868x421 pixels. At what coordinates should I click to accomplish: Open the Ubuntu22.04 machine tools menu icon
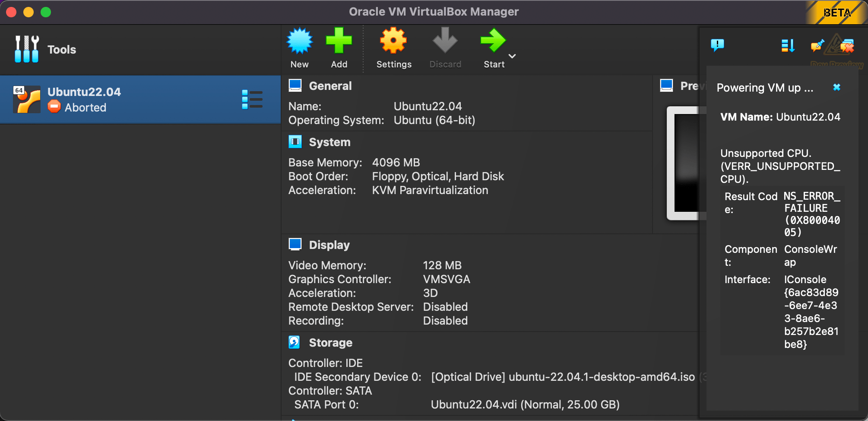252,99
